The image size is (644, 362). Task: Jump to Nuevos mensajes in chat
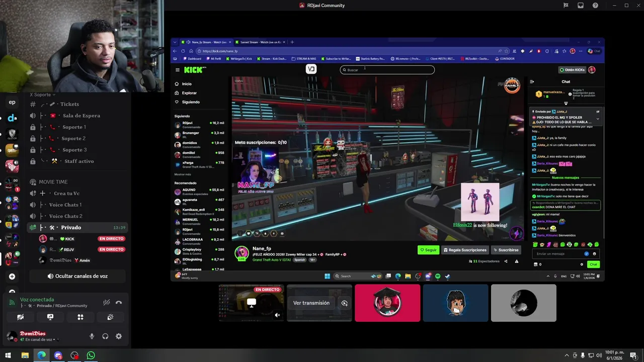(x=566, y=177)
